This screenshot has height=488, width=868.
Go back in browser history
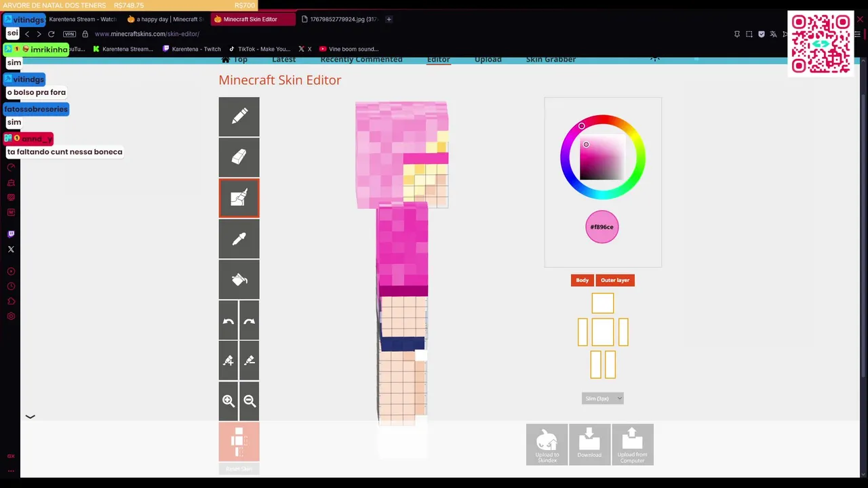[27, 34]
